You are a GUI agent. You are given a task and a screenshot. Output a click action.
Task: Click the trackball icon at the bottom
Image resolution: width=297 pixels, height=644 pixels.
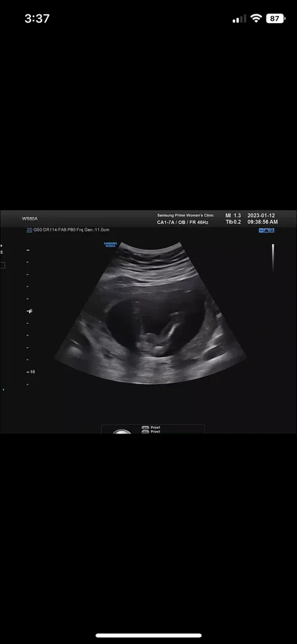click(122, 432)
